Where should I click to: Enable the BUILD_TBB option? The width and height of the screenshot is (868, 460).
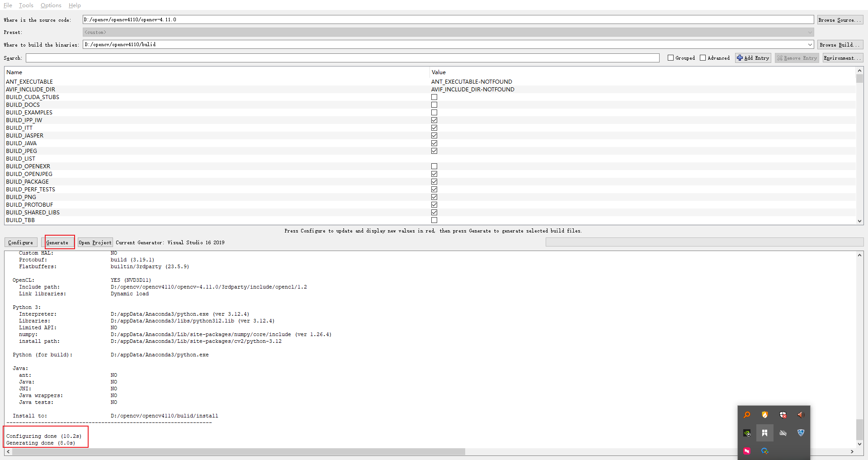(x=434, y=220)
